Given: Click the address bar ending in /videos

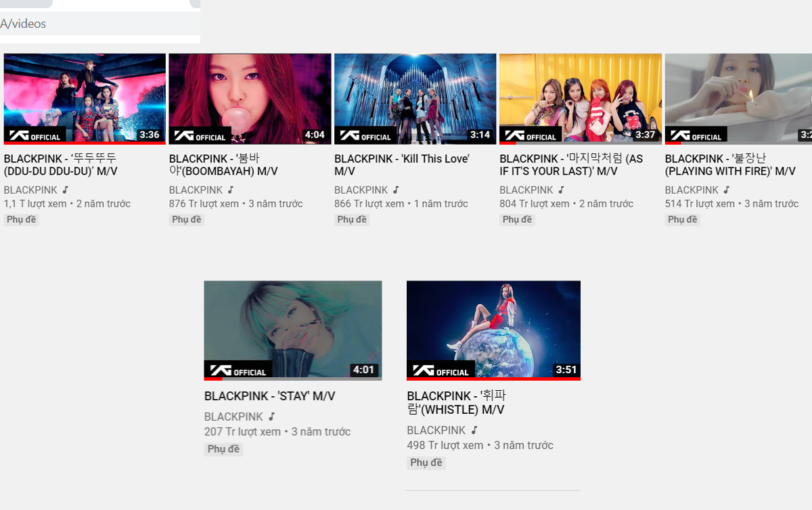Looking at the screenshot, I should pyautogui.click(x=100, y=24).
